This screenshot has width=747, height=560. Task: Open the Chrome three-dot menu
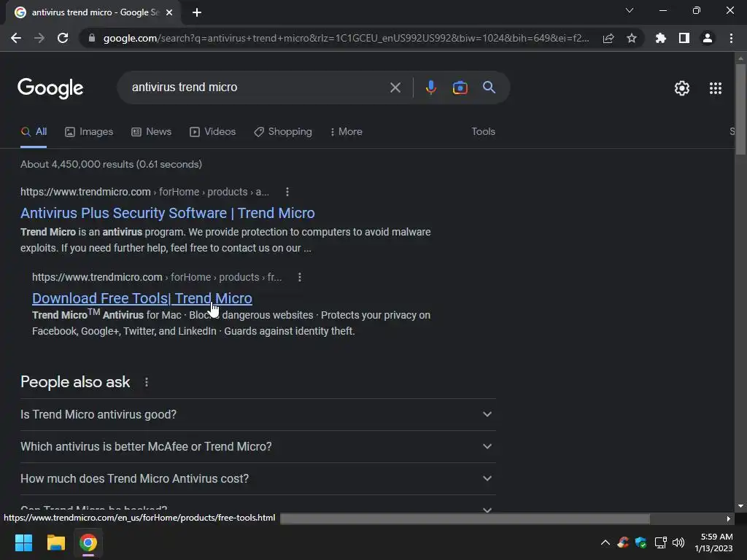point(731,38)
